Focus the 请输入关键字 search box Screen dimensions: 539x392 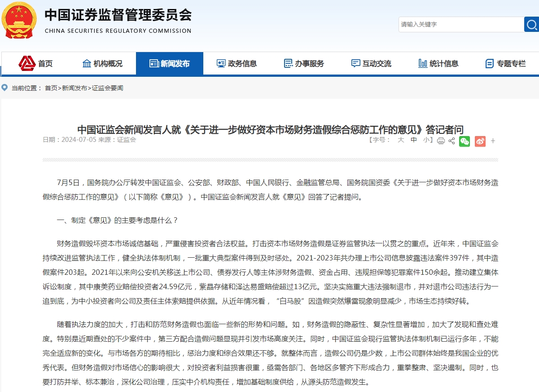pyautogui.click(x=461, y=24)
